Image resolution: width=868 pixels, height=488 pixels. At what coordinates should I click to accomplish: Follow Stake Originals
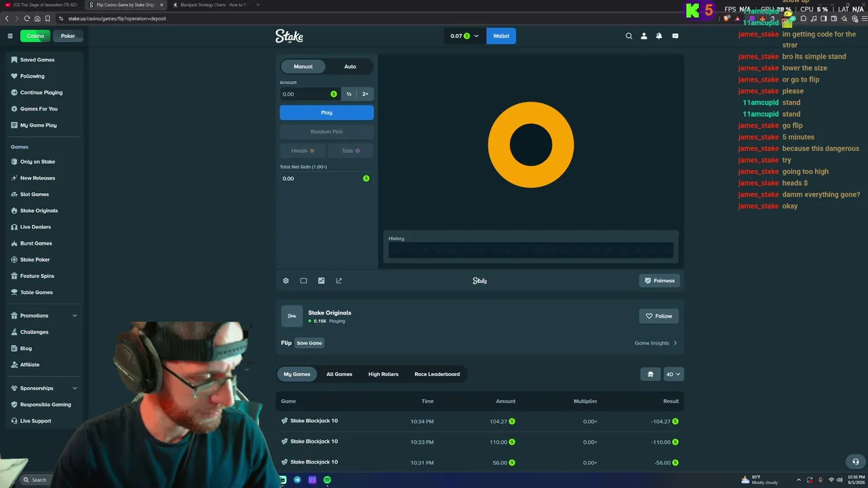pyautogui.click(x=658, y=316)
